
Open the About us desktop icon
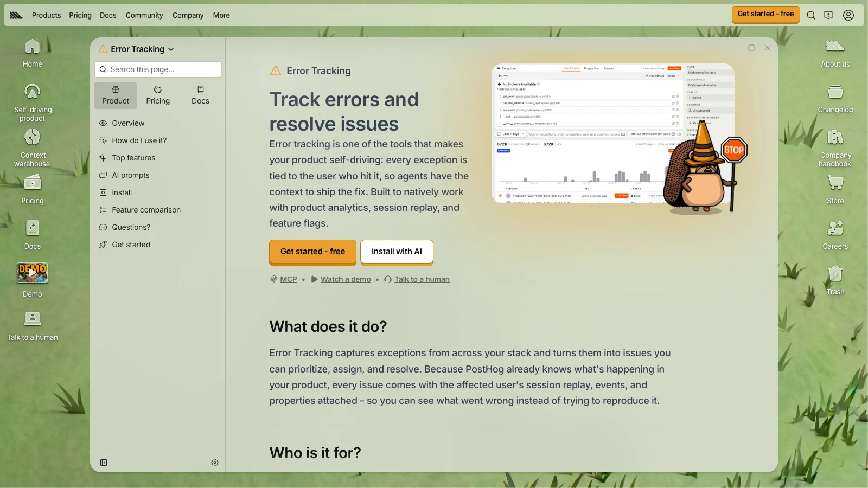tap(835, 53)
